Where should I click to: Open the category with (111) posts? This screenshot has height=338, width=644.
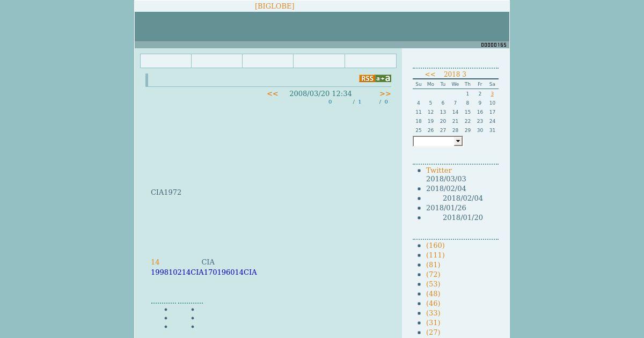point(435,255)
